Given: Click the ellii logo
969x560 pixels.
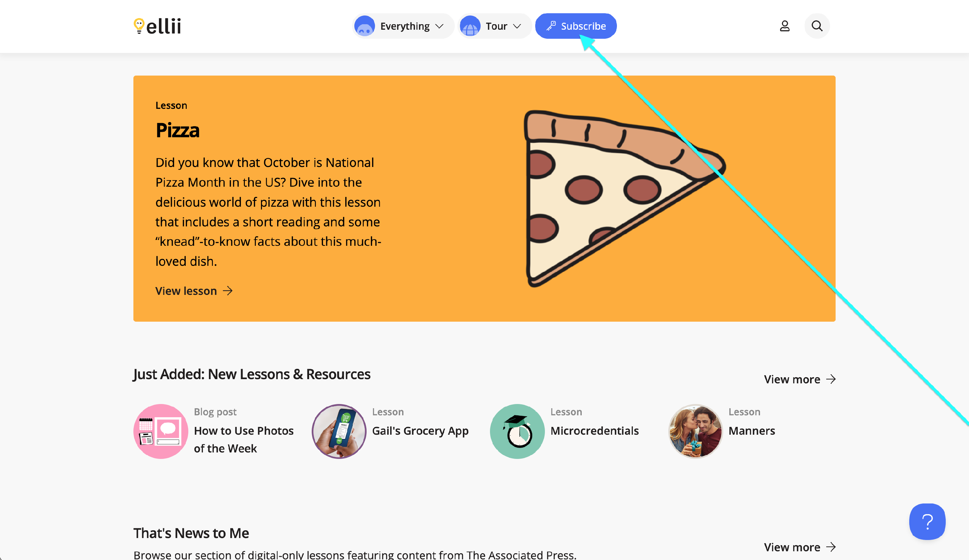Looking at the screenshot, I should point(157,26).
